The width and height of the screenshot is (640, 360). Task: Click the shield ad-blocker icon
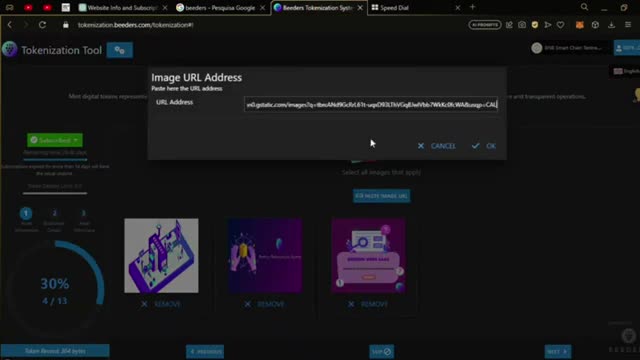tap(535, 25)
